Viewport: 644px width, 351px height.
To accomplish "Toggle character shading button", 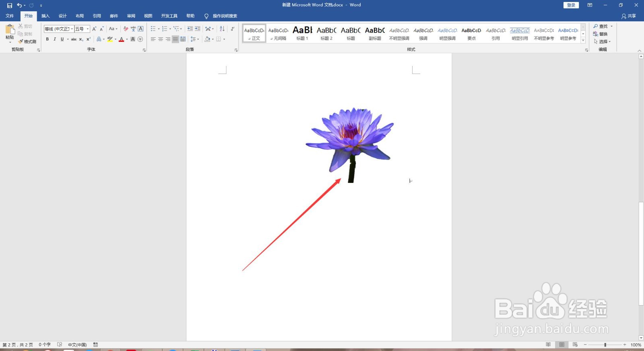I will (133, 39).
